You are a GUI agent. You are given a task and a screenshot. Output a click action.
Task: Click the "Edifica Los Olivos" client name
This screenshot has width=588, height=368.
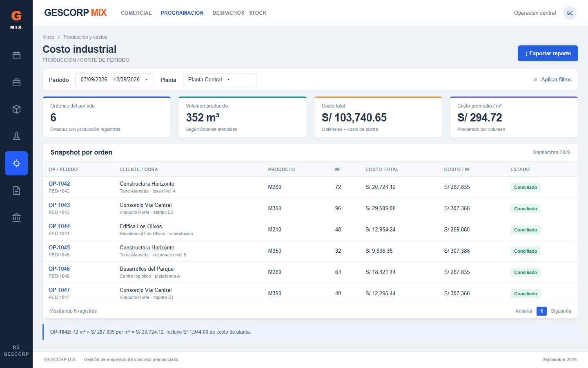point(141,226)
